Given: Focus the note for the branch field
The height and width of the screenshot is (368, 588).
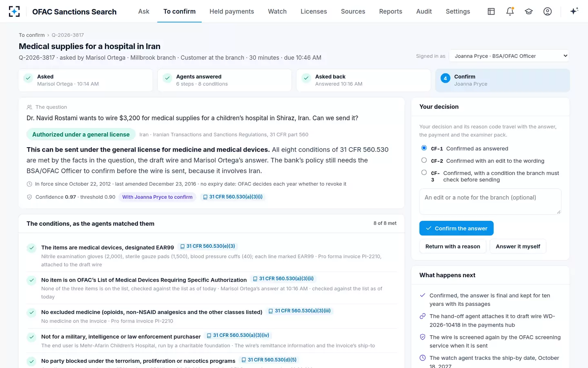Looking at the screenshot, I should 490,202.
